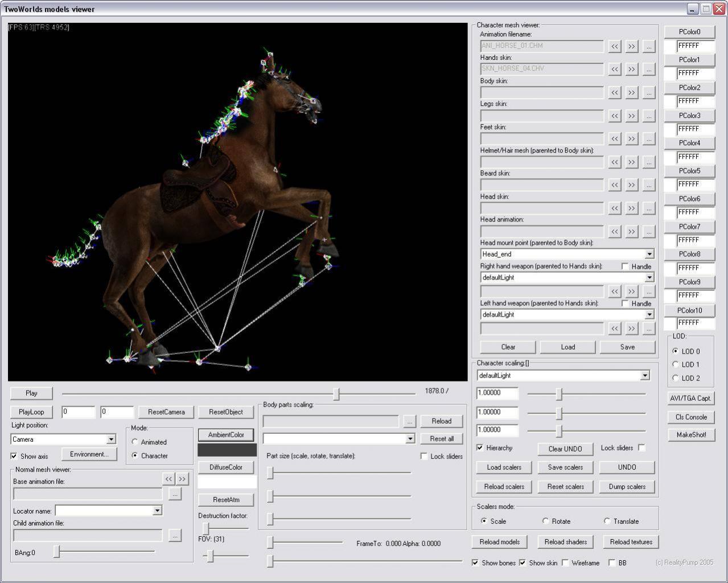Click Dump scalers button
The width and height of the screenshot is (728, 583).
point(627,487)
